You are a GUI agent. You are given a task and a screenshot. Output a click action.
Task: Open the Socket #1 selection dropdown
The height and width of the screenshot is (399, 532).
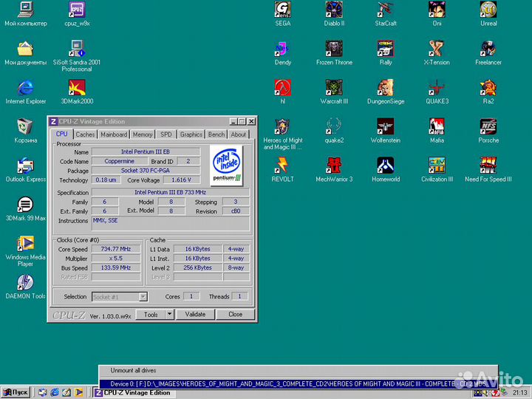click(120, 297)
